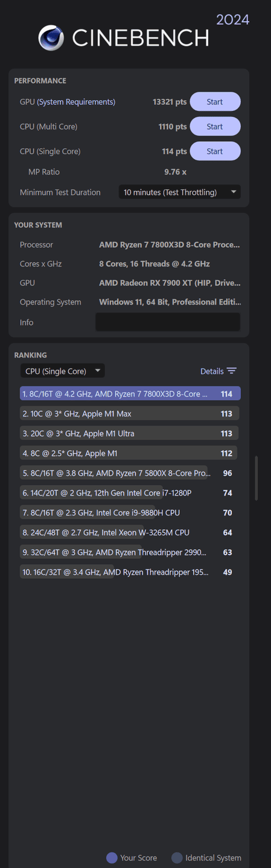Click the Processor value AMD Ryzen 7 7800X3D
The height and width of the screenshot is (868, 271).
[170, 245]
